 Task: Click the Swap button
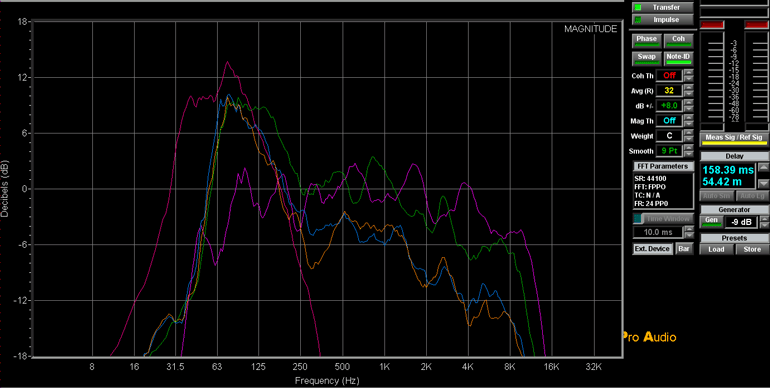[647, 58]
